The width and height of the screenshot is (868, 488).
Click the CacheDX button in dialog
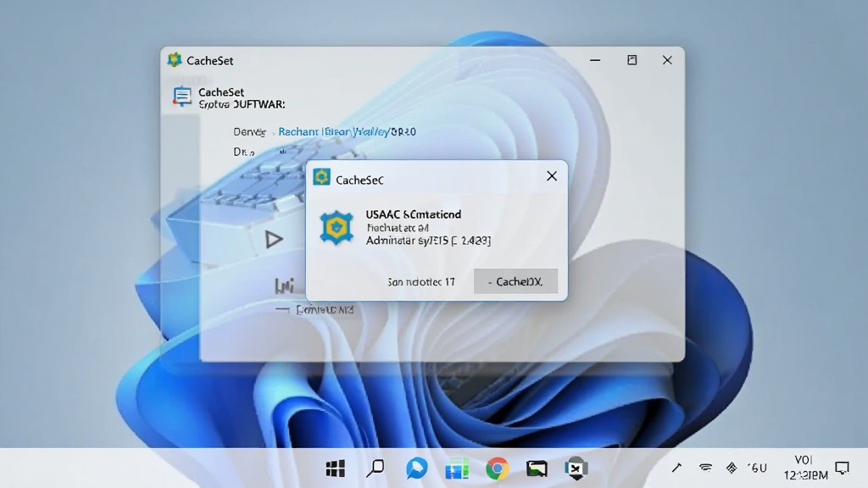click(515, 281)
